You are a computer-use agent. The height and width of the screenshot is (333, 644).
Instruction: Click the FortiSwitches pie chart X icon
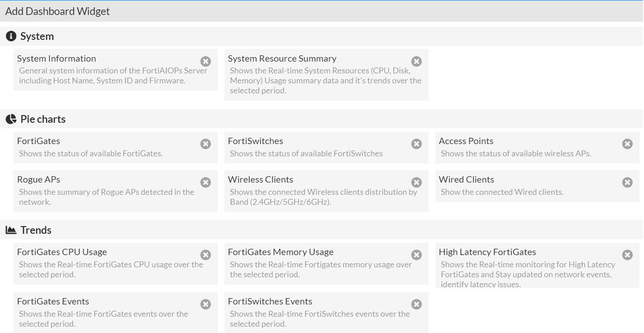[x=416, y=144]
